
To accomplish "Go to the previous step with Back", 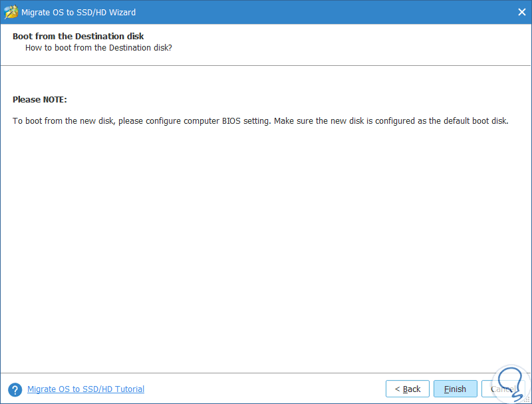I will tap(407, 389).
